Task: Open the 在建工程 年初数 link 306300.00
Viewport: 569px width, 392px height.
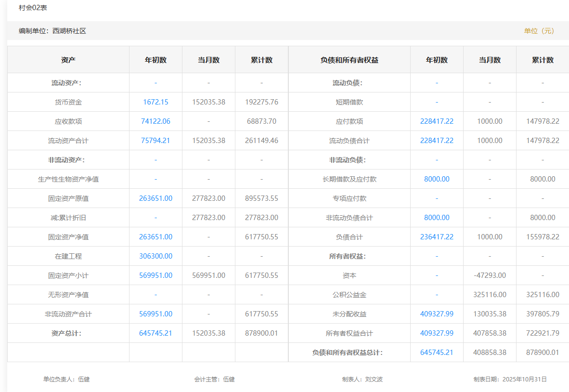Action: [x=155, y=256]
